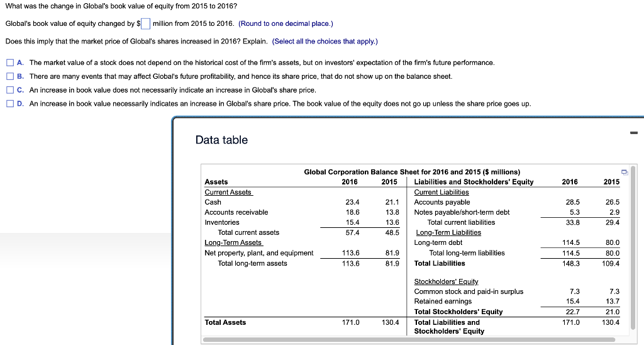This screenshot has width=644, height=345.
Task: Select 'Long-Term Assets' underlined label
Action: [x=233, y=242]
